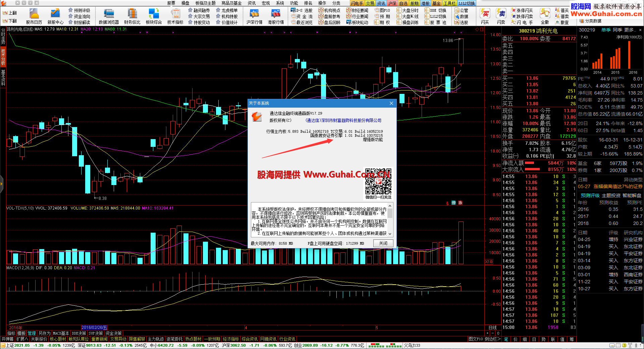Image resolution: width=644 pixels, height=349 pixels.
Task: Click the 全撤 cancel all orders icon
Action: click(x=545, y=16)
